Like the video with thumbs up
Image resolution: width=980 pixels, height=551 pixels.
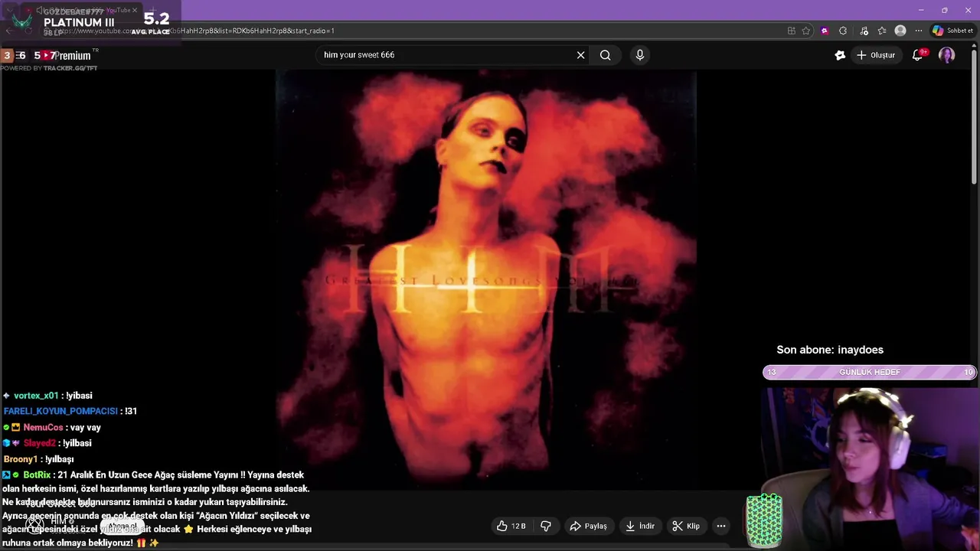tap(511, 526)
